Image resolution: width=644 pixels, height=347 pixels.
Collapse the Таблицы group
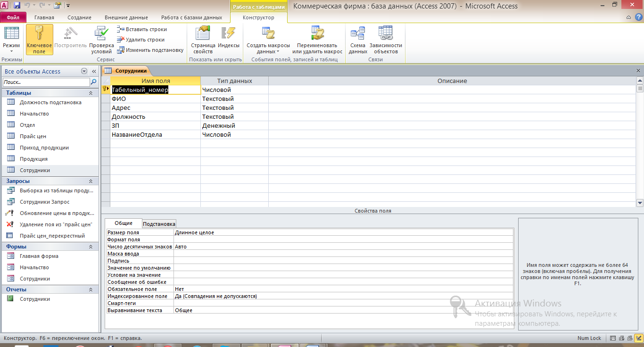click(x=91, y=93)
